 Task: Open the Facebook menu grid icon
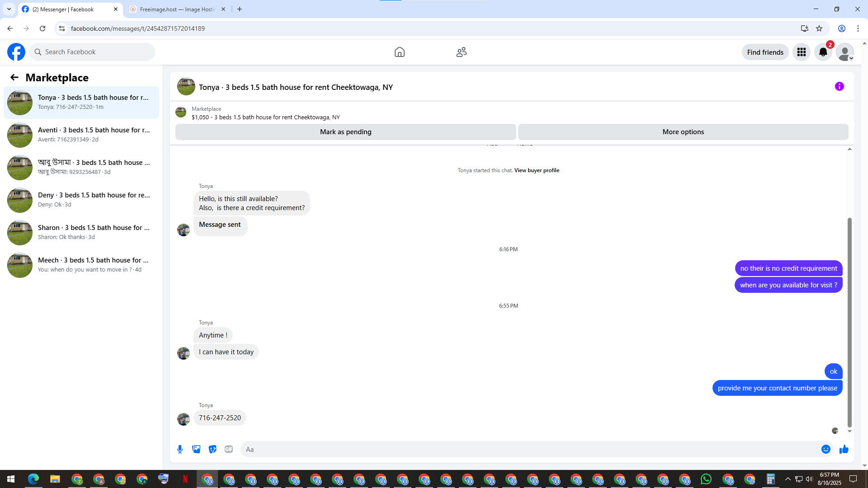click(801, 52)
